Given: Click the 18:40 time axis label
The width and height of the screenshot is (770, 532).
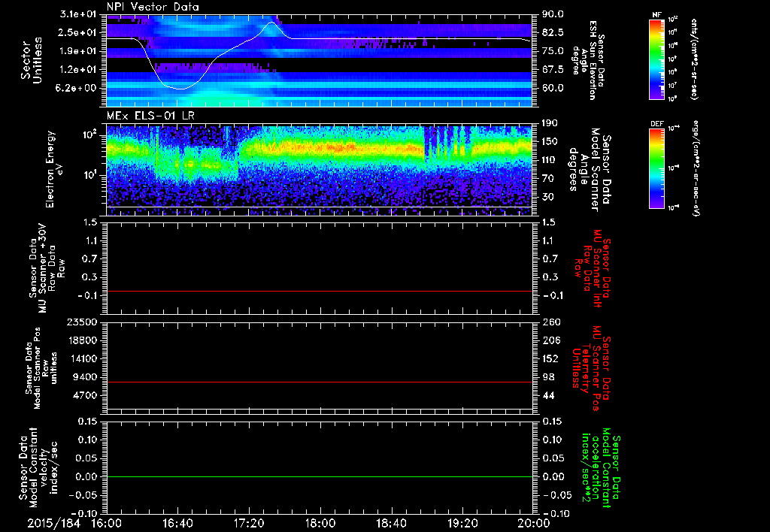Looking at the screenshot, I should point(391,523).
